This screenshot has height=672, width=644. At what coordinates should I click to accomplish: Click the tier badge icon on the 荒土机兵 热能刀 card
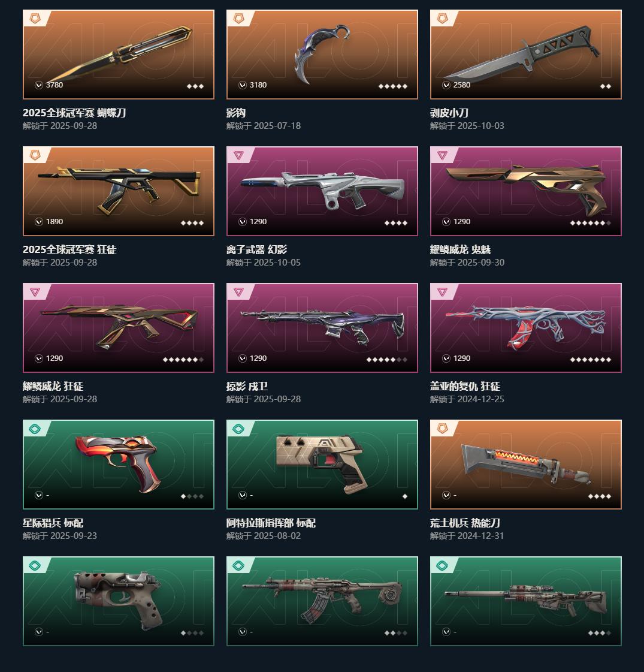pos(442,429)
